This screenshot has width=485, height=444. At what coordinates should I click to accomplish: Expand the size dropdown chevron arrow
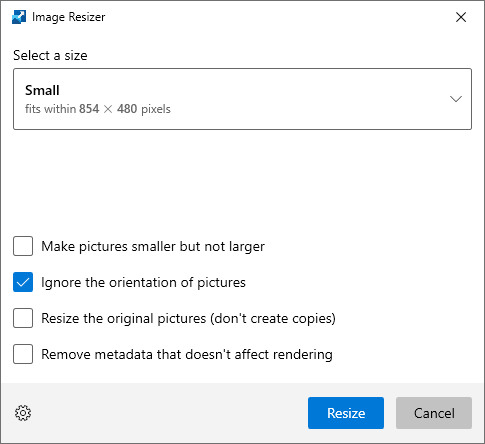click(456, 99)
